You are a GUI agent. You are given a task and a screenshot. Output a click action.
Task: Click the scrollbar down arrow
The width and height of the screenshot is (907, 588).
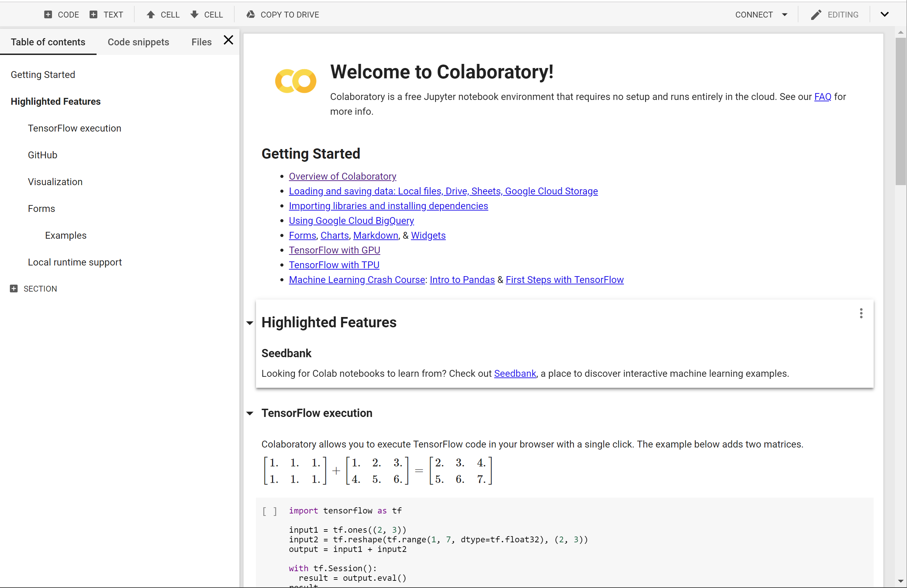pyautogui.click(x=900, y=581)
